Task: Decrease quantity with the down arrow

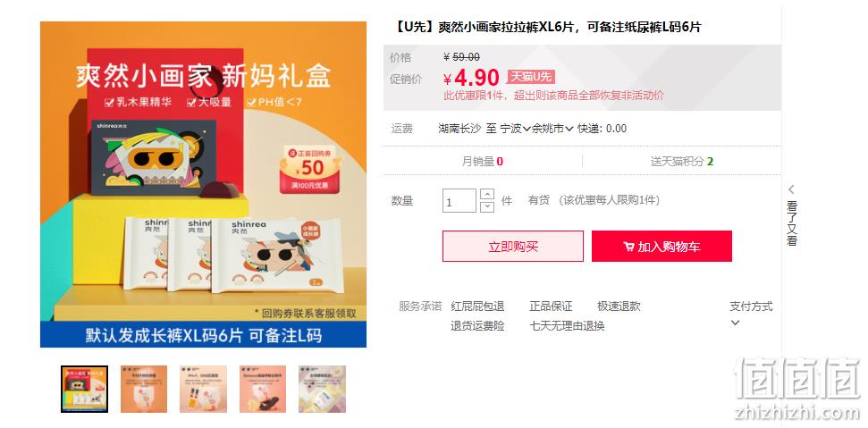Action: coord(487,206)
